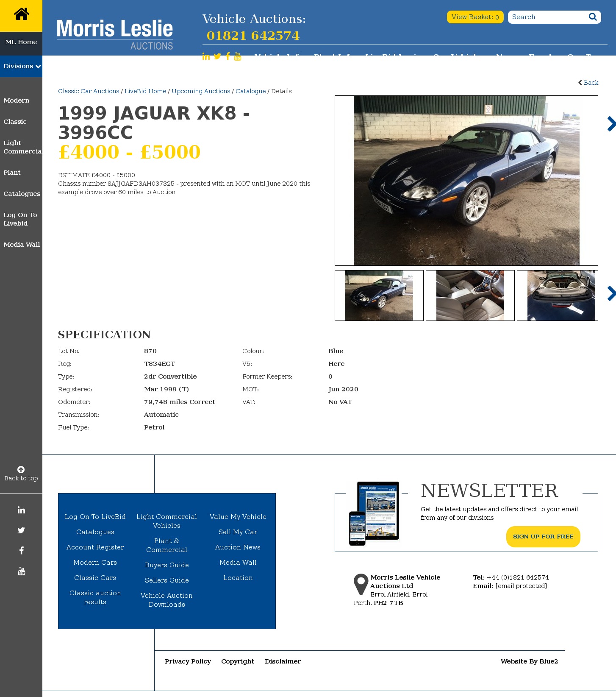Image resolution: width=616 pixels, height=697 pixels.
Task: Open Value My Vehicle link
Action: point(238,517)
